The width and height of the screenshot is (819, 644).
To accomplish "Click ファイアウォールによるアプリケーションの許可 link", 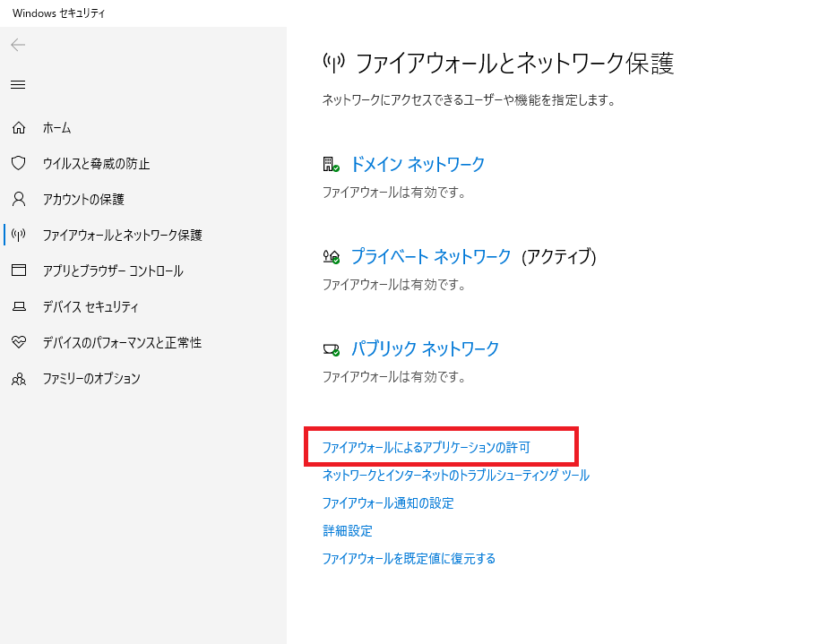I will click(x=427, y=448).
